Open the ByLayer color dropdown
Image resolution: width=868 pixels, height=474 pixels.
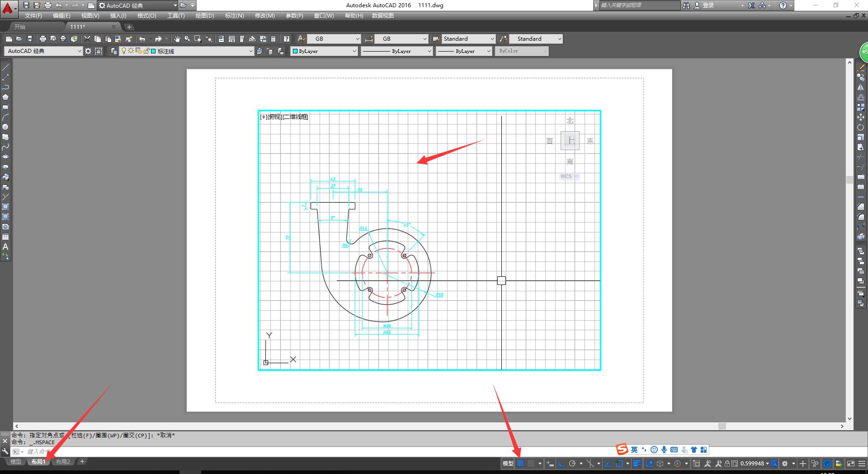[325, 51]
